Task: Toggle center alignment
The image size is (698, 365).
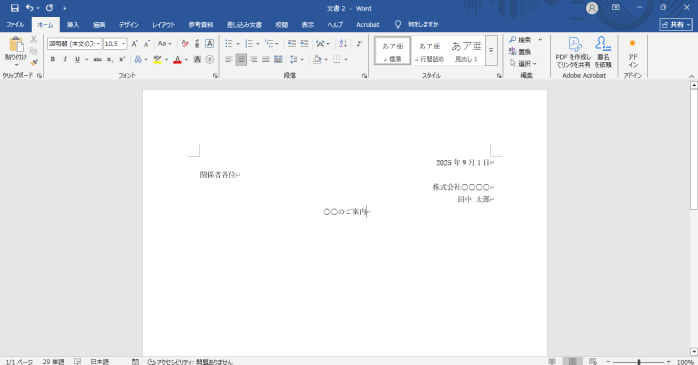Action: [241, 59]
